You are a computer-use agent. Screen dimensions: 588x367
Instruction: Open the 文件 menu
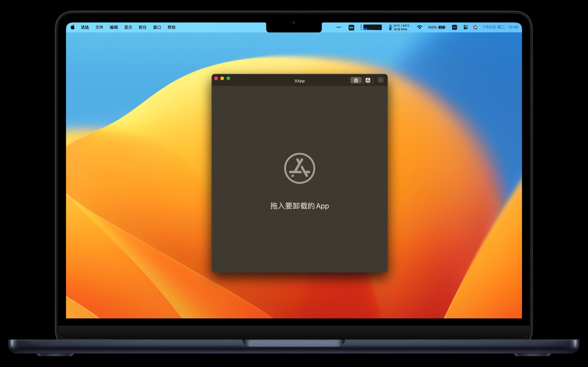coord(99,28)
